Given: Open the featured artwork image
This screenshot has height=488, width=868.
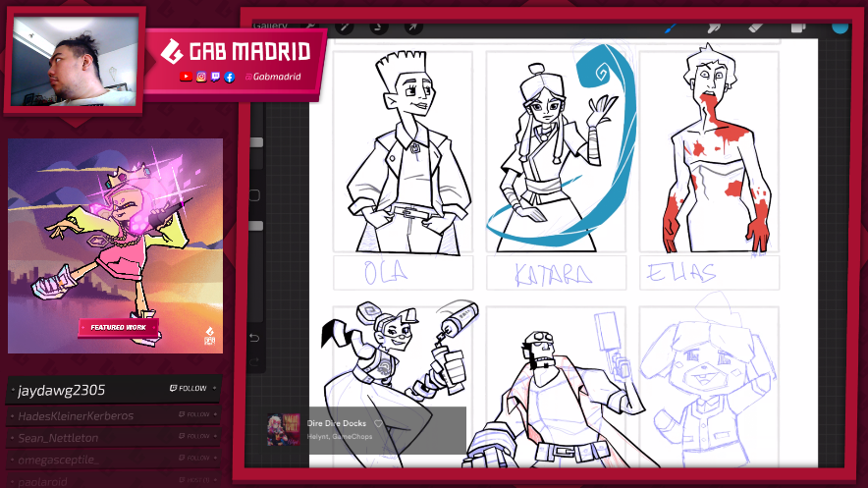Looking at the screenshot, I should pos(115,245).
